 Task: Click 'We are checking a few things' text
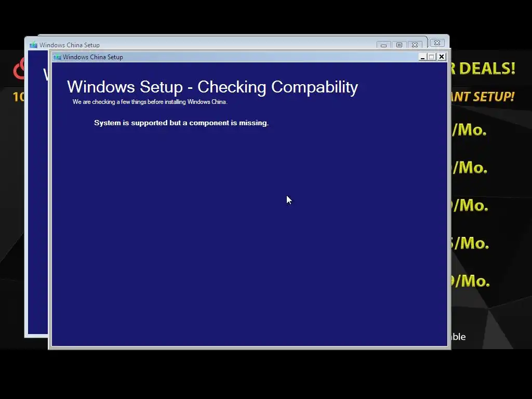(x=150, y=102)
